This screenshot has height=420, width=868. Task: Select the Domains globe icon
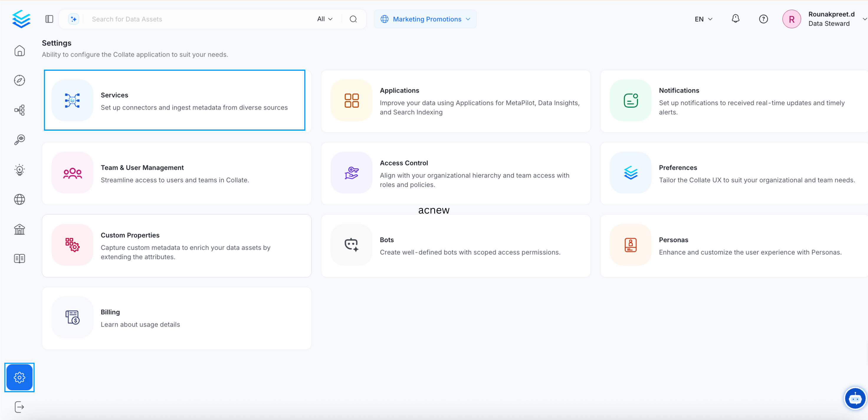(19, 199)
